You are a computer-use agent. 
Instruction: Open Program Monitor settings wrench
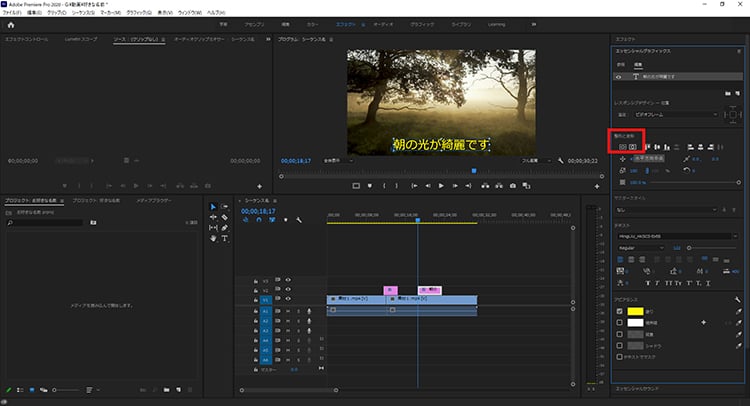coord(561,161)
